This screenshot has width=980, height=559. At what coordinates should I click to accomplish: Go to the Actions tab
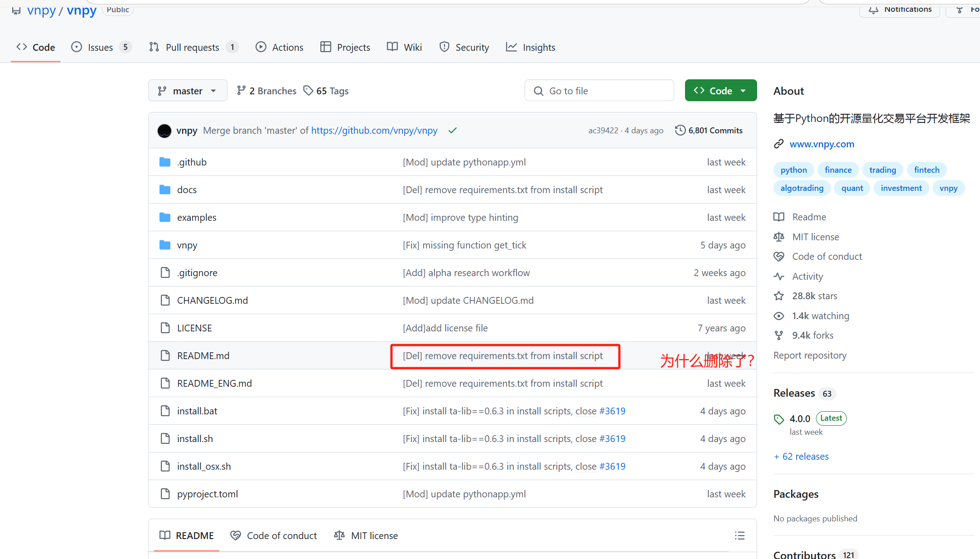click(x=280, y=47)
